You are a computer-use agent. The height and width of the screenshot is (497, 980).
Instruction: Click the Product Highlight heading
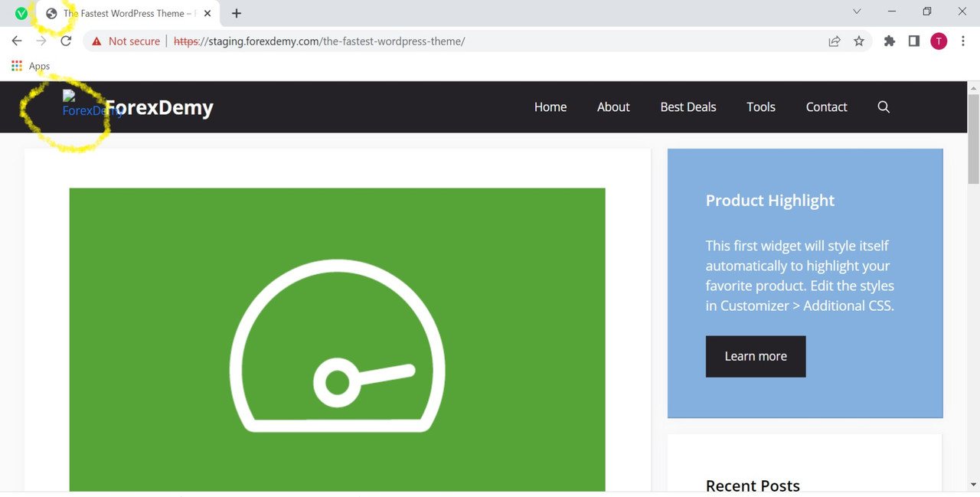pos(770,201)
